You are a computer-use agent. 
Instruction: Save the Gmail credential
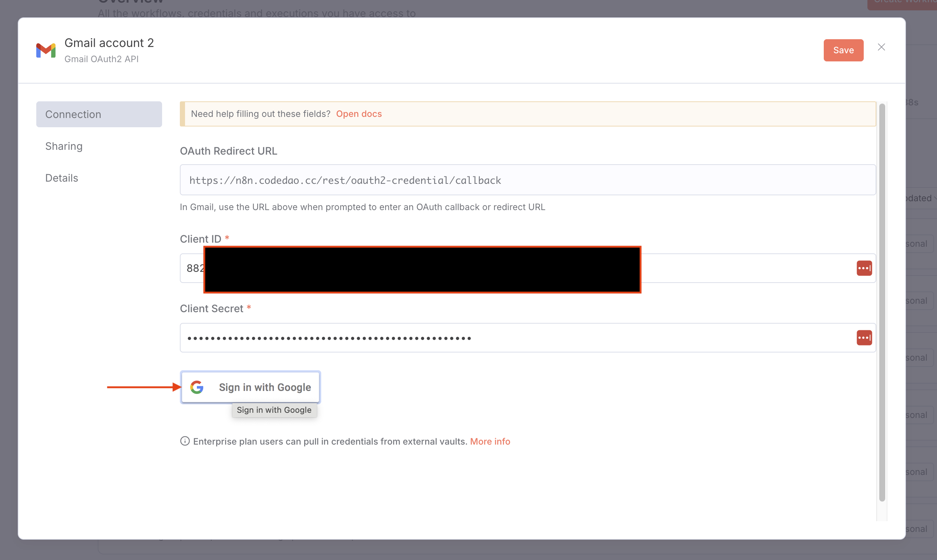pyautogui.click(x=843, y=50)
